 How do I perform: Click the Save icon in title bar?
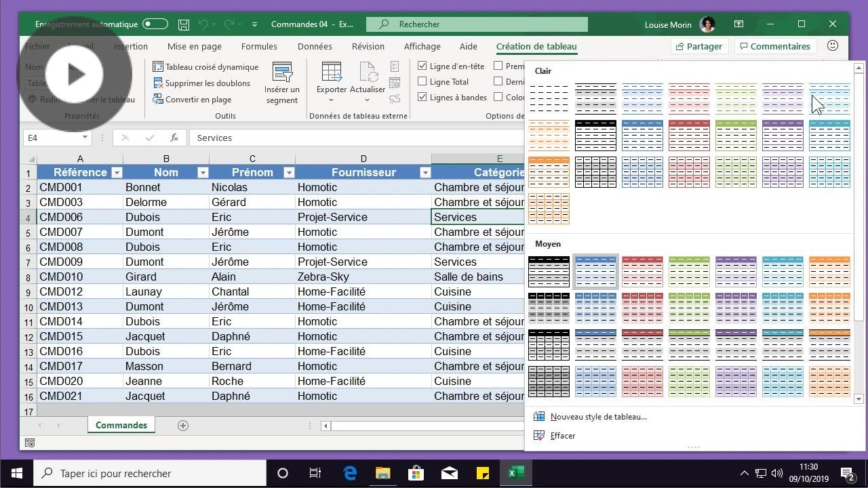point(184,24)
